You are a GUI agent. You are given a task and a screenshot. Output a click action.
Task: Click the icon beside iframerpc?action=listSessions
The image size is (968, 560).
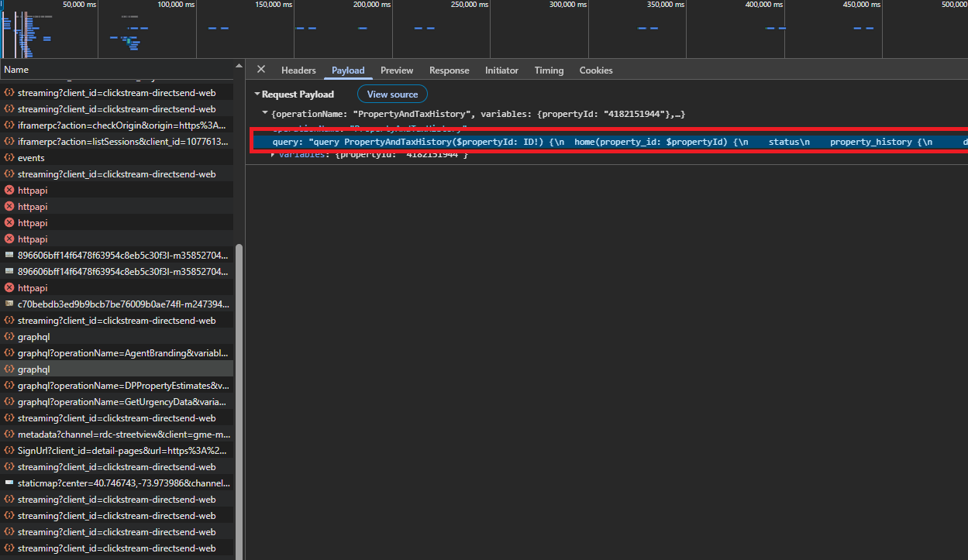point(9,142)
